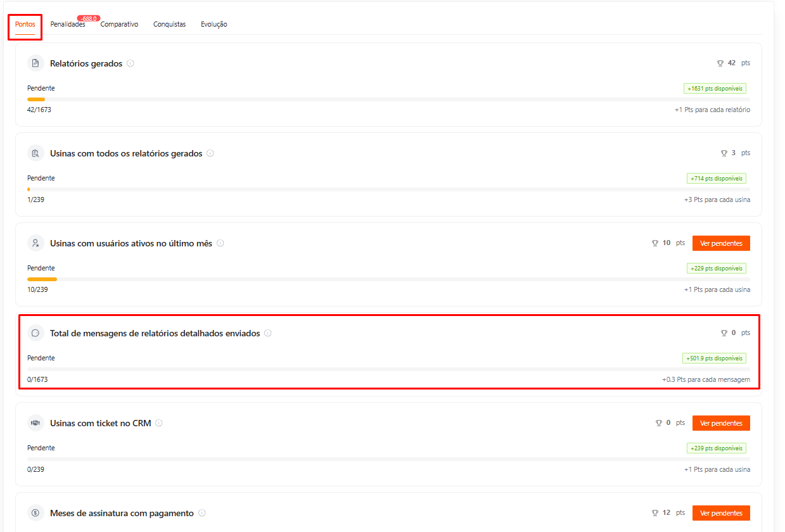Viewport: 785px width, 532px height.
Task: Show info tooltip for Relatórios gerados
Action: 131,63
